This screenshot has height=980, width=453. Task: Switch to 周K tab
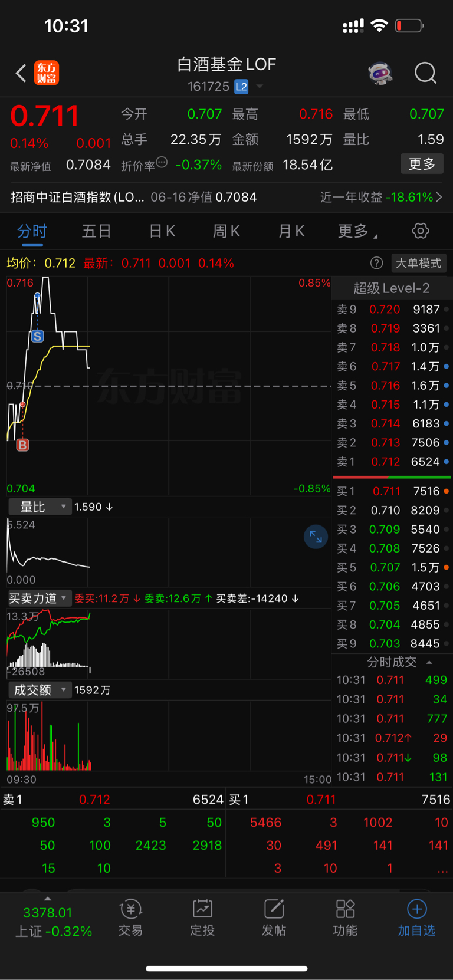point(226,231)
